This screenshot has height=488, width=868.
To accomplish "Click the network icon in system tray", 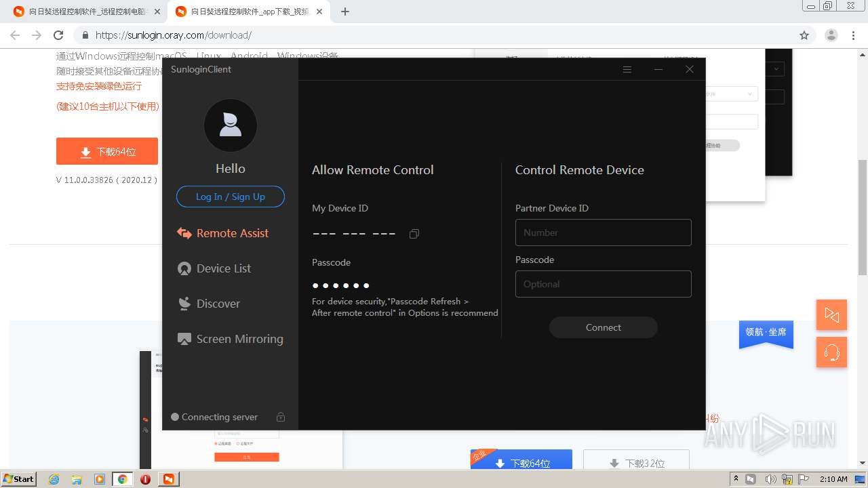I will 787,479.
